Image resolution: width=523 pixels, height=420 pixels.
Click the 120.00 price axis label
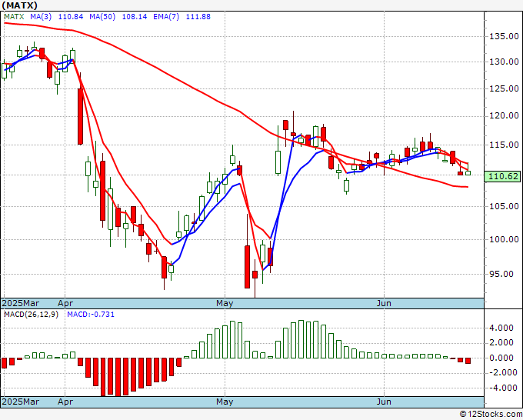pos(504,115)
